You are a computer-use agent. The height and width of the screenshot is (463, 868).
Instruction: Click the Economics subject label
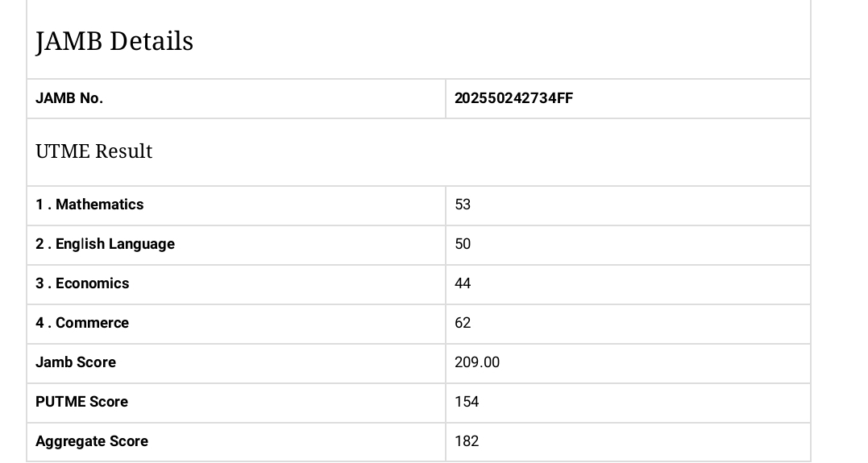point(82,283)
